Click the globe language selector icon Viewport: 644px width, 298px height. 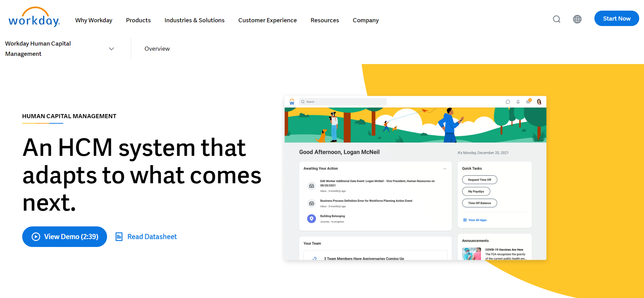(577, 19)
